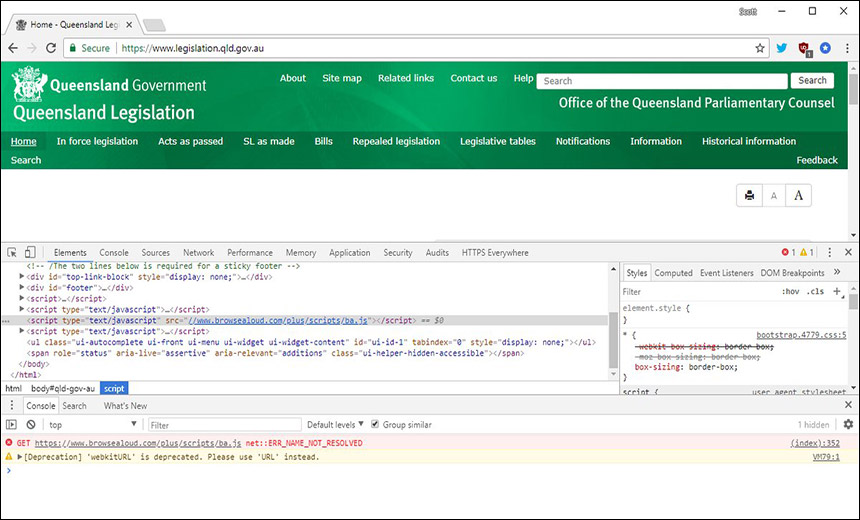Click the site search input field
The height and width of the screenshot is (520, 860).
click(x=662, y=81)
